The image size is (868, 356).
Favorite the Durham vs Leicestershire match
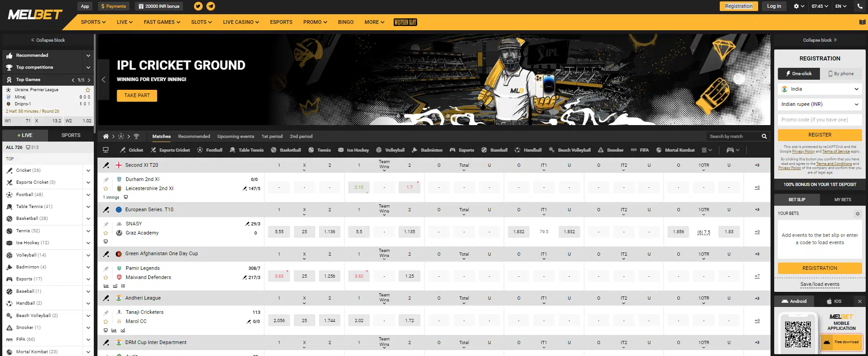[106, 188]
